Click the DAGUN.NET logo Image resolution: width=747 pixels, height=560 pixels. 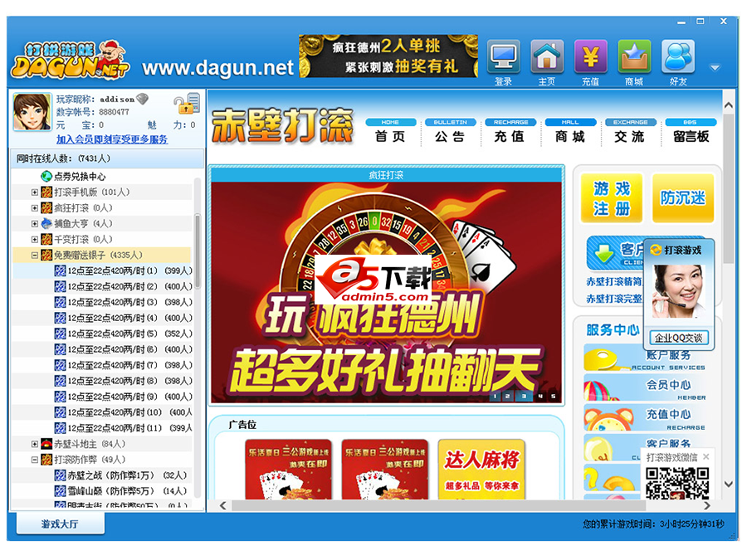[71, 61]
